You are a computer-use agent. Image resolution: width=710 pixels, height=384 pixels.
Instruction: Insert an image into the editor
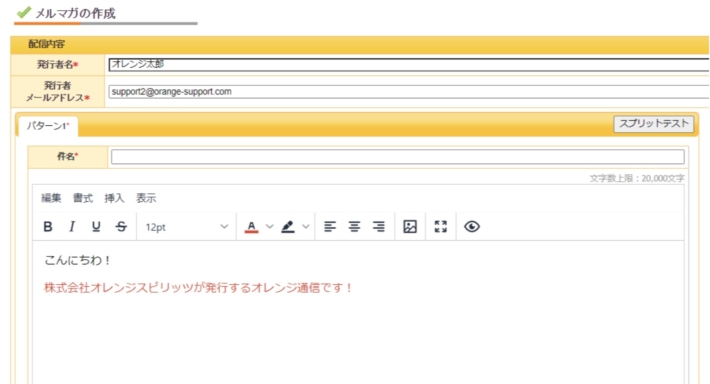pos(410,226)
